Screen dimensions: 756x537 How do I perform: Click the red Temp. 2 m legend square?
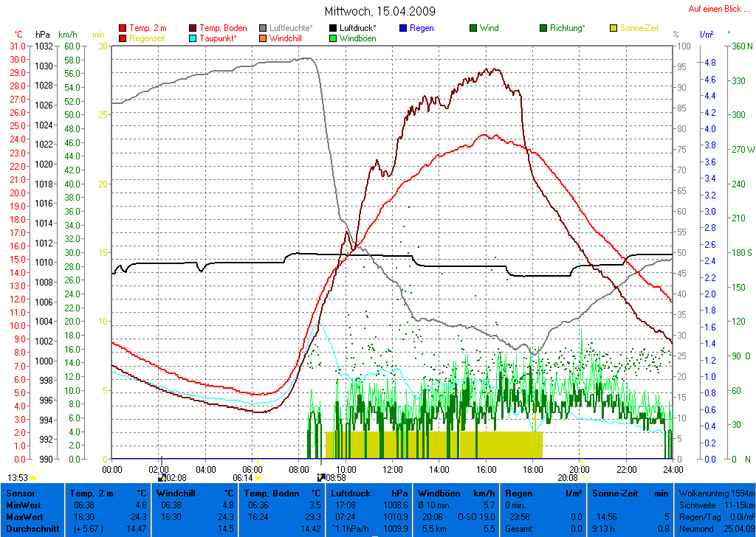[123, 28]
